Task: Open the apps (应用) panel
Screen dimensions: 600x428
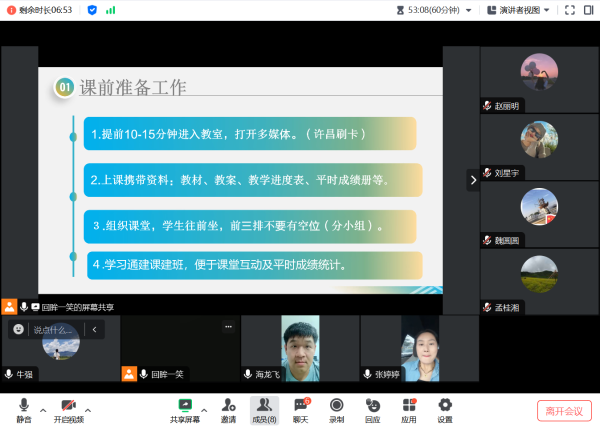Action: point(408,408)
